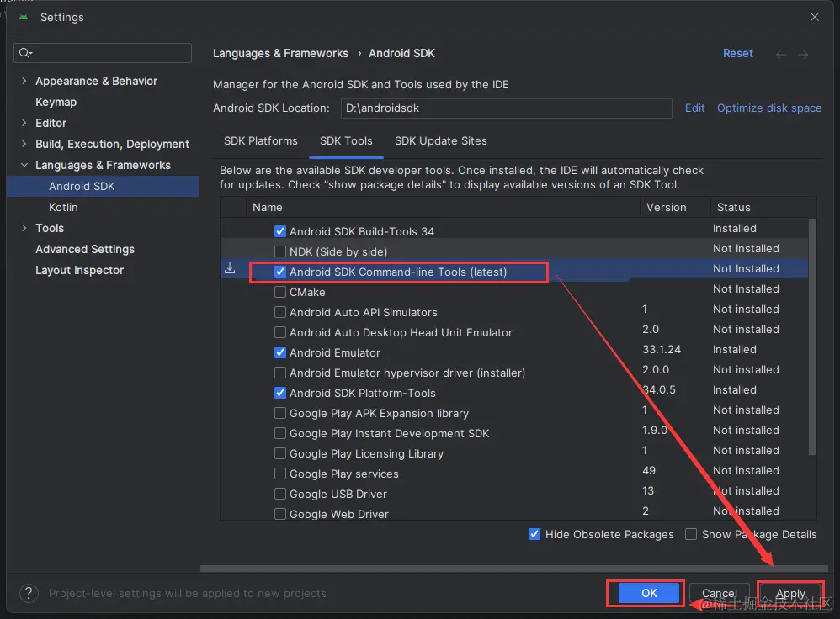Open Kotlin settings page
Viewport: 840px width, 619px height.
tap(63, 207)
